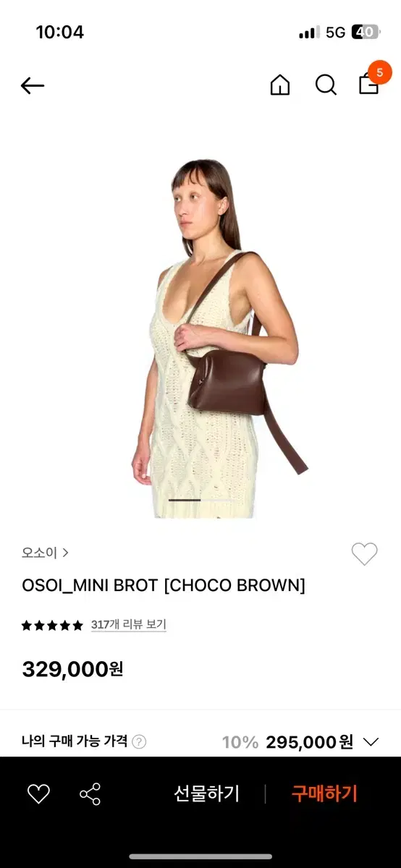Expand the 295,000원 price chevron
The image size is (401, 868).
[x=371, y=742]
